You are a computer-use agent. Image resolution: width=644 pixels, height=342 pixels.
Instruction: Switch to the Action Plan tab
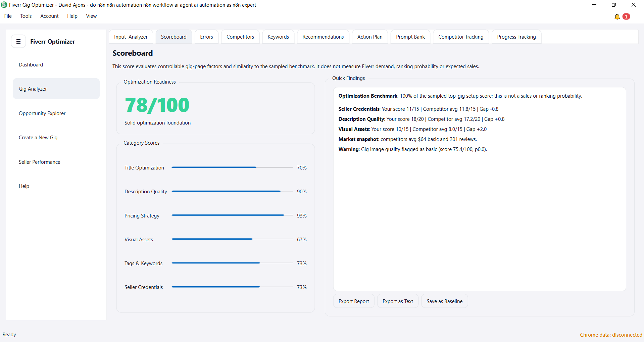click(x=370, y=37)
